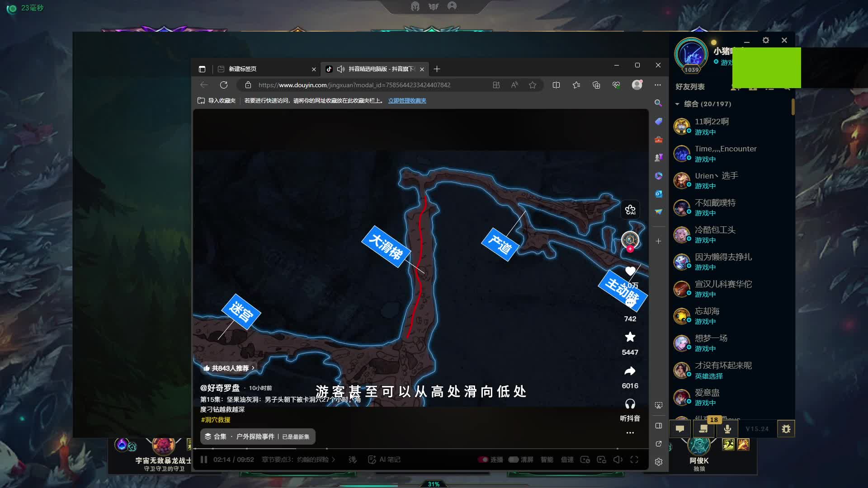Expand chapter 章节要点3 约翰的探险
Image resolution: width=868 pixels, height=488 pixels.
coord(298,460)
